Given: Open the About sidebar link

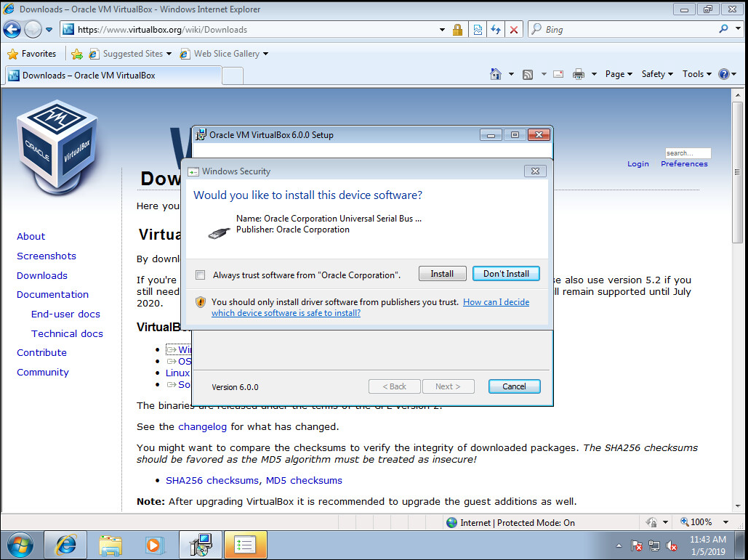Looking at the screenshot, I should click(31, 236).
